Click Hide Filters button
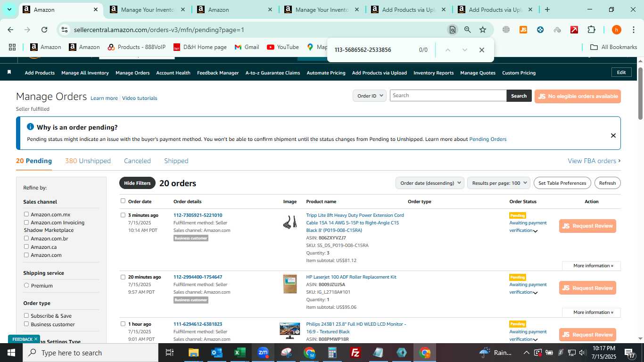 137,183
